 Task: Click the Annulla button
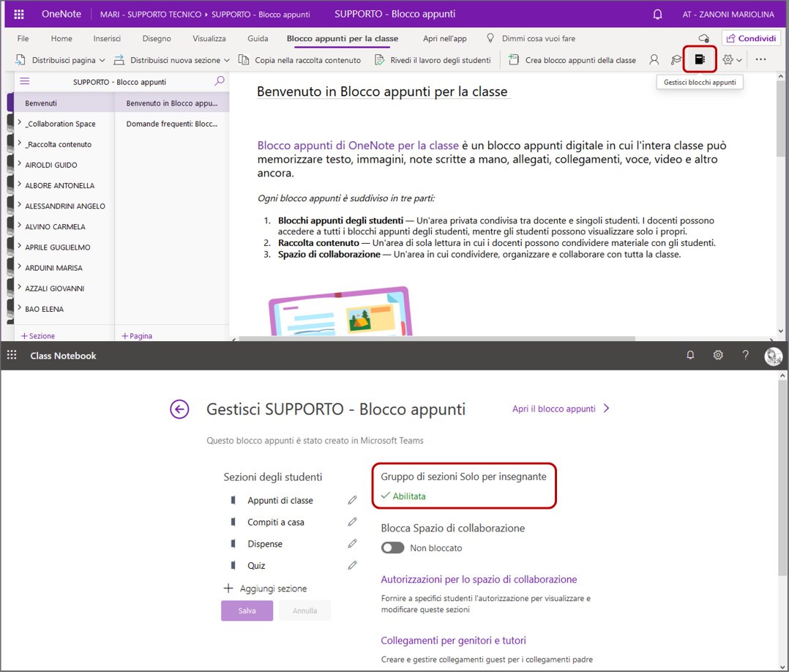click(305, 611)
